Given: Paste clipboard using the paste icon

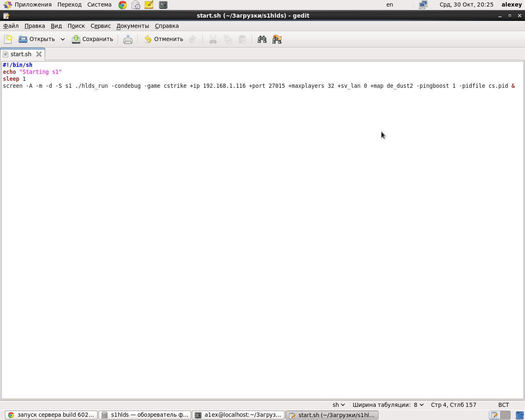Looking at the screenshot, I should 243,39.
